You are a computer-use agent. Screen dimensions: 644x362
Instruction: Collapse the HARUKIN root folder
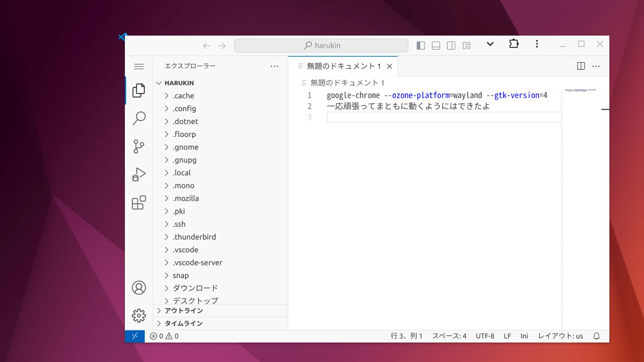coord(179,83)
